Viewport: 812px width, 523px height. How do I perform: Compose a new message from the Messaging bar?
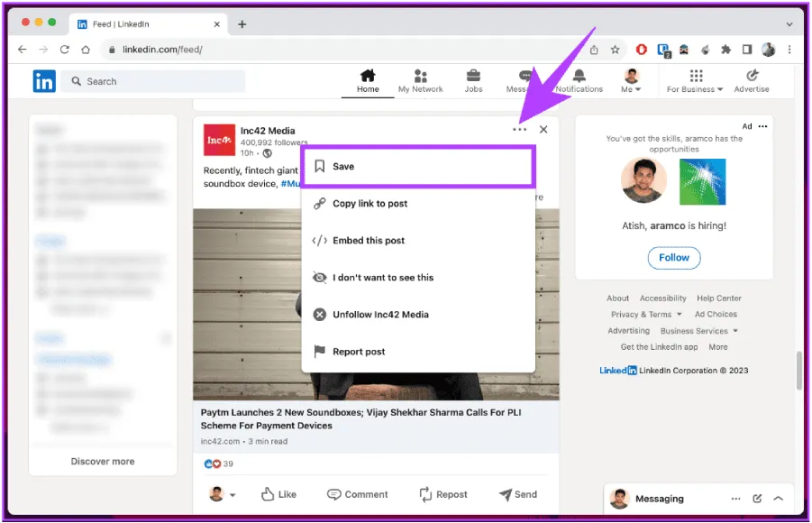[x=757, y=499]
